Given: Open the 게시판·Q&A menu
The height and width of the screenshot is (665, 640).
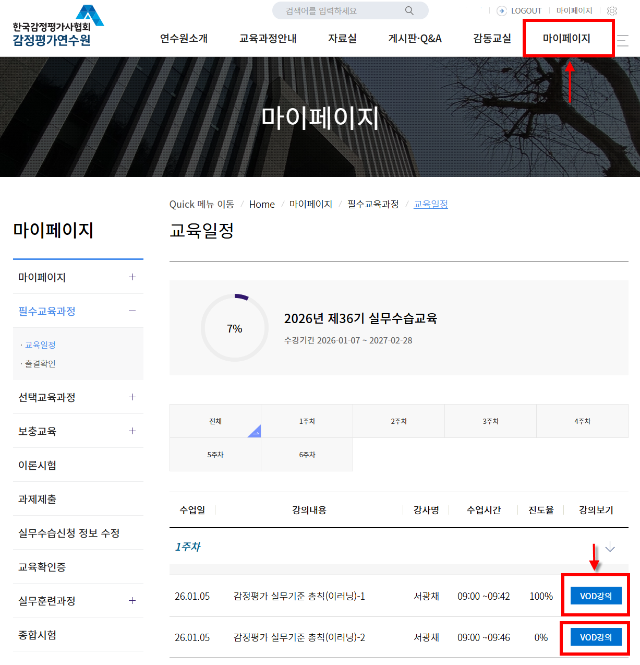Looking at the screenshot, I should click(x=415, y=39).
